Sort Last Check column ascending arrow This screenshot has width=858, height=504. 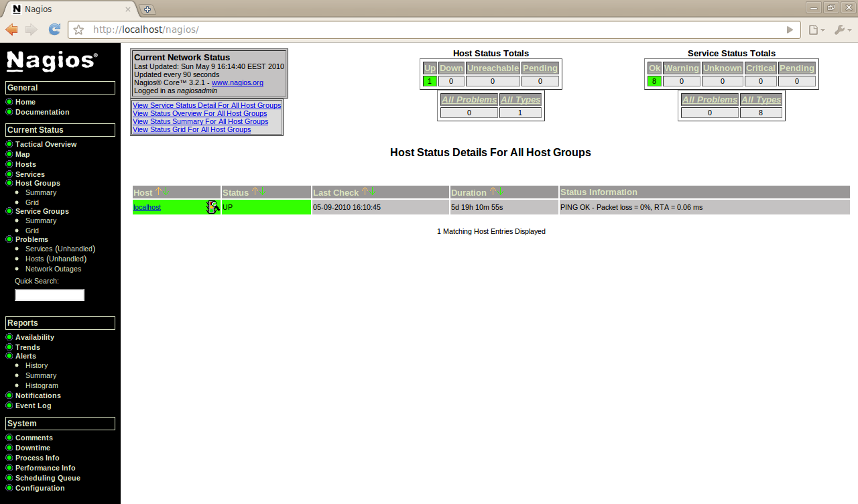(x=365, y=192)
